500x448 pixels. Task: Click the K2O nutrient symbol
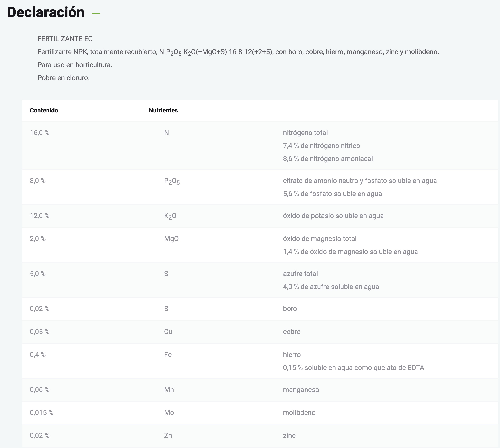(170, 216)
